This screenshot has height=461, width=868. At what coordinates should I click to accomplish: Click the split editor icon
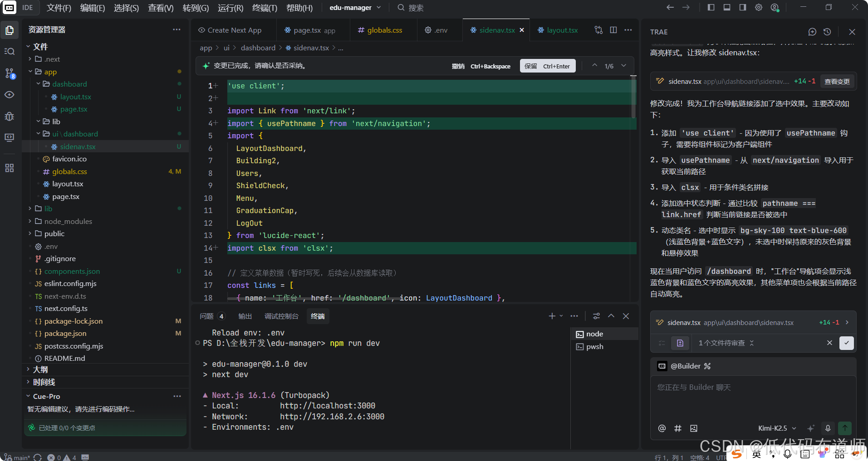tap(613, 30)
